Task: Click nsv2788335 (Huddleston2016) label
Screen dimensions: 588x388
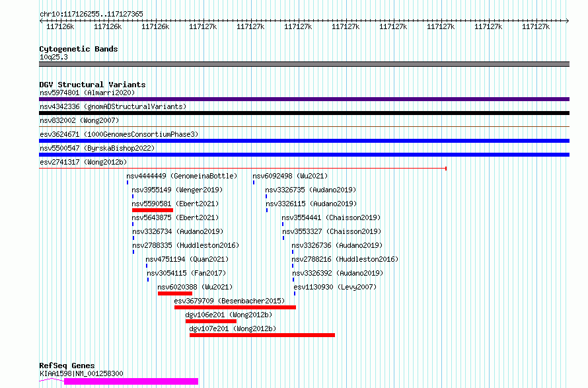Action: 186,245
